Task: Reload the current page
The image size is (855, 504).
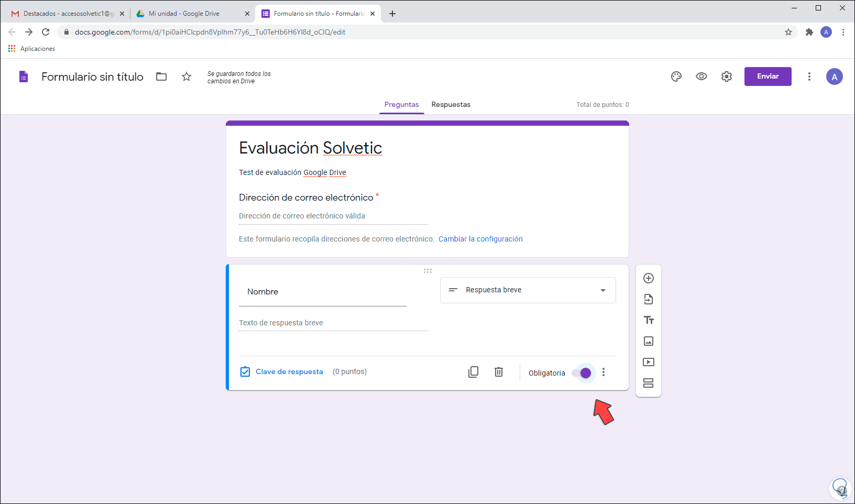Action: [46, 32]
